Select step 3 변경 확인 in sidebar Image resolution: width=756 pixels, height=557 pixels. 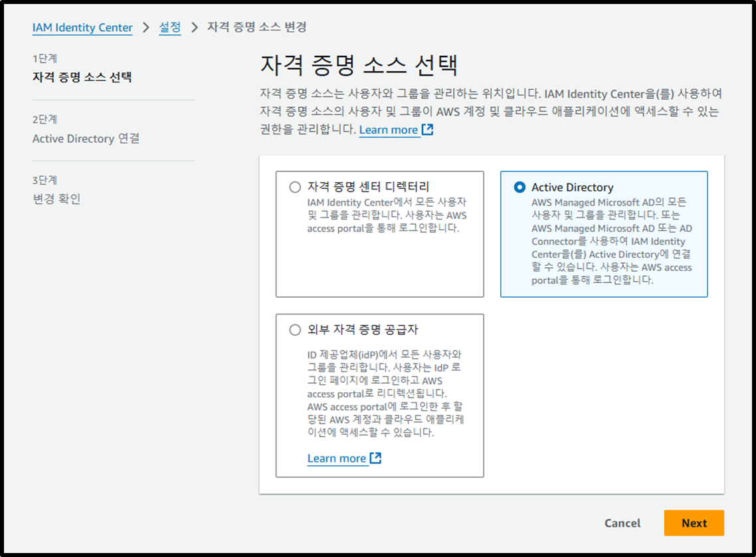click(x=56, y=199)
